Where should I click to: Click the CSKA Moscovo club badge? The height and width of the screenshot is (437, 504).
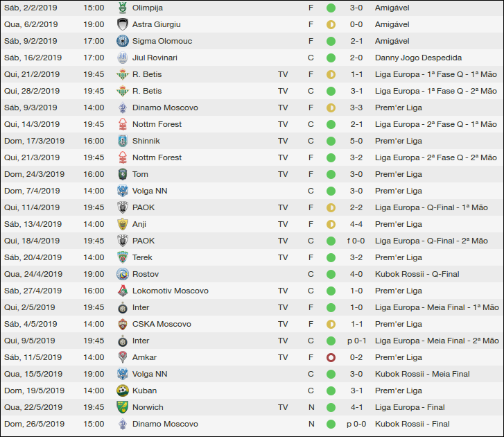[x=123, y=324]
